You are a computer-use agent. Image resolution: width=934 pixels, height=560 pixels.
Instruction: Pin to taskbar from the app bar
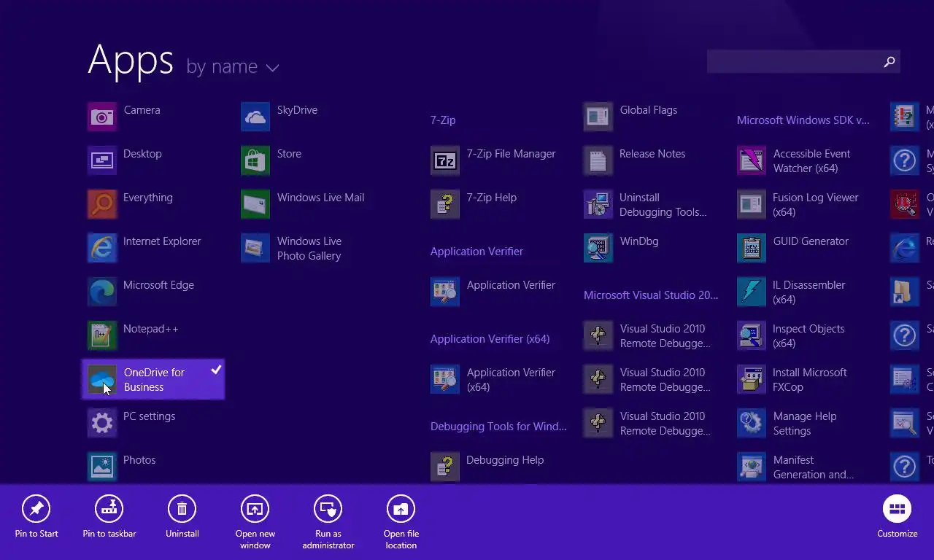tap(109, 517)
